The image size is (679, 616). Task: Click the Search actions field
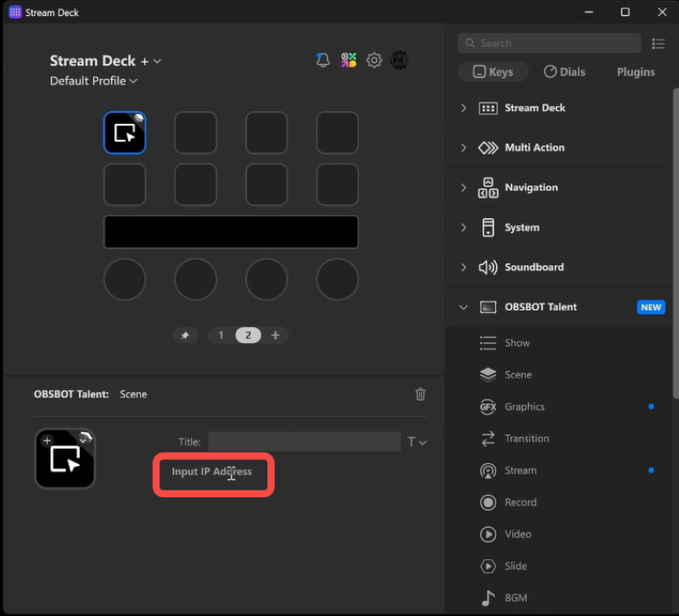[549, 43]
